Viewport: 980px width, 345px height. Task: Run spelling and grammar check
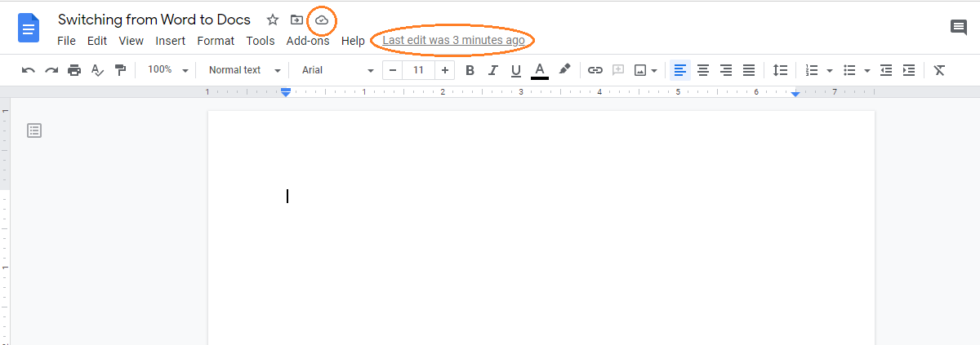[97, 70]
